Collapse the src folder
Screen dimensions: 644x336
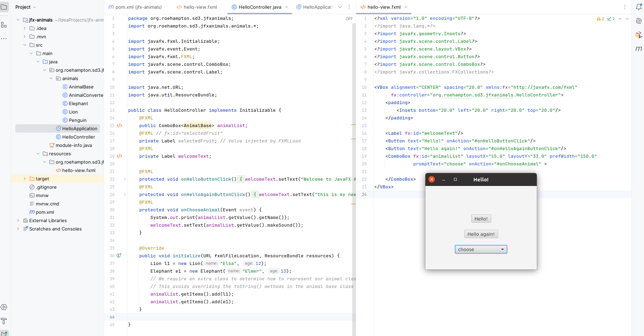pyautogui.click(x=25, y=45)
